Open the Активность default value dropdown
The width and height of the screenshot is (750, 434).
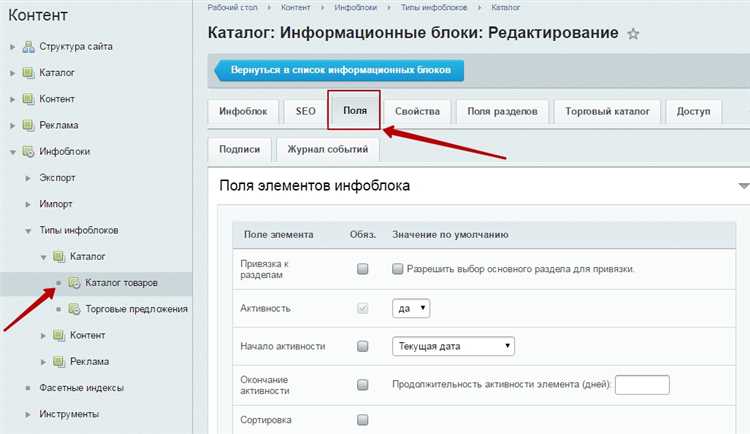tap(411, 309)
